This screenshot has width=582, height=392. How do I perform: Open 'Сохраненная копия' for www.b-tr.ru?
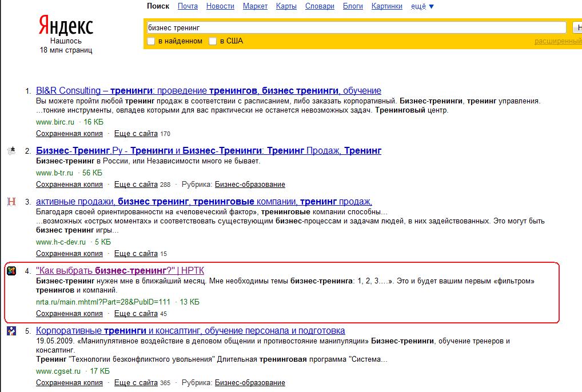[x=69, y=185]
